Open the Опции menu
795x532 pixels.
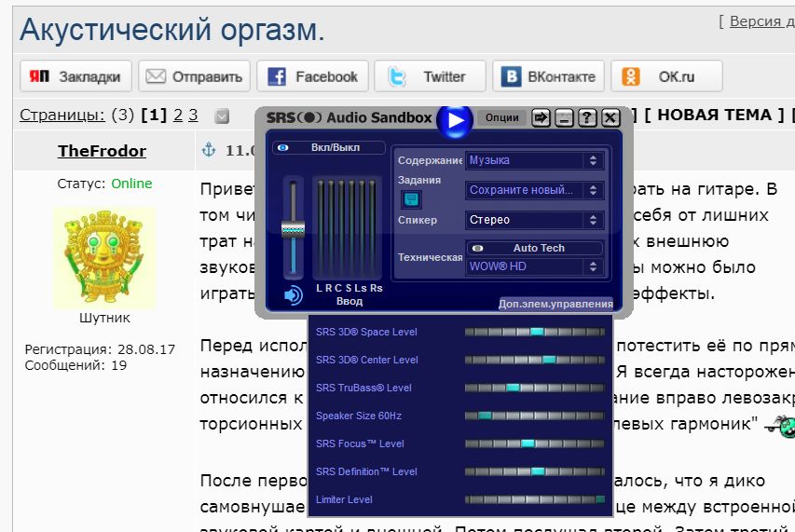502,117
